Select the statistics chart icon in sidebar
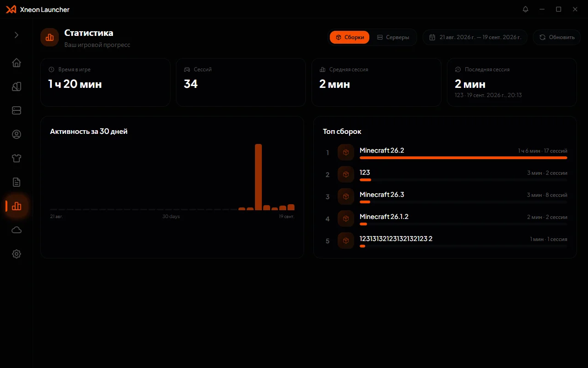The height and width of the screenshot is (368, 588). (x=17, y=206)
